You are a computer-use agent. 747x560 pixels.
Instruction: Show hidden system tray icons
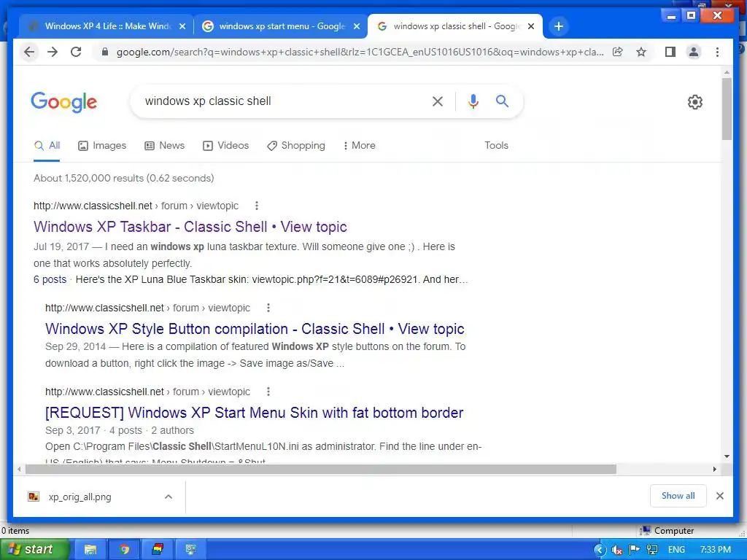pos(600,550)
